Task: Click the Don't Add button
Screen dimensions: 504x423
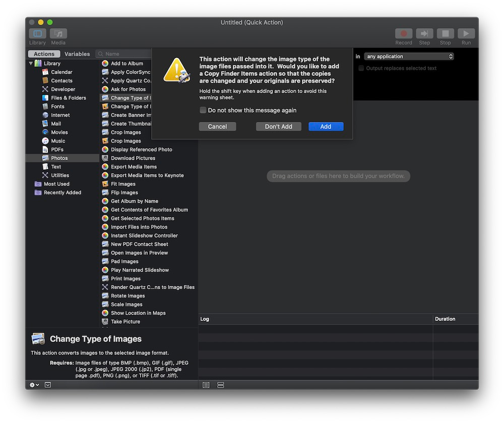Action: [278, 127]
